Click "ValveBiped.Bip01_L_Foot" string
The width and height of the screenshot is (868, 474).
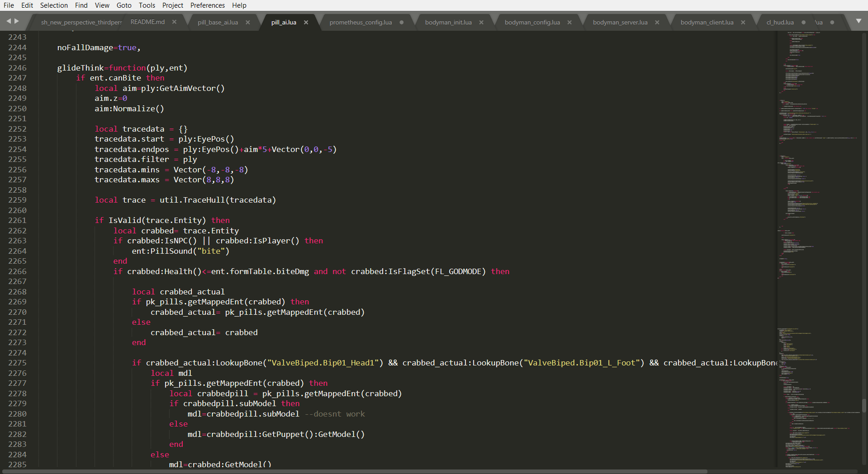coord(581,363)
